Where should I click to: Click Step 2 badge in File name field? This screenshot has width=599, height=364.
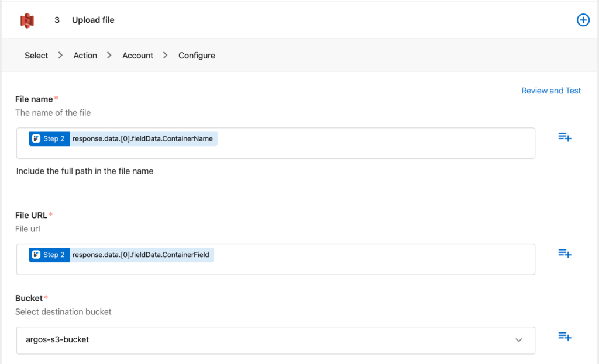click(49, 139)
